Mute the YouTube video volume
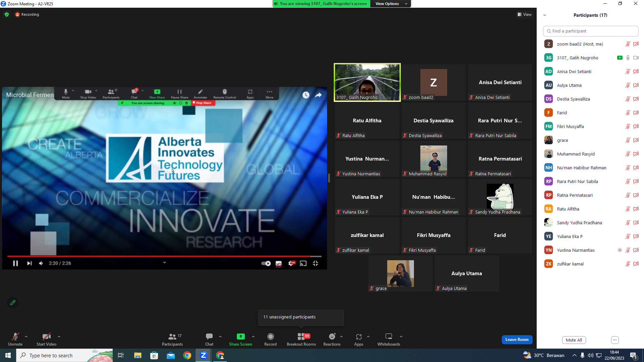Image resolution: width=644 pixels, height=362 pixels. (41, 263)
